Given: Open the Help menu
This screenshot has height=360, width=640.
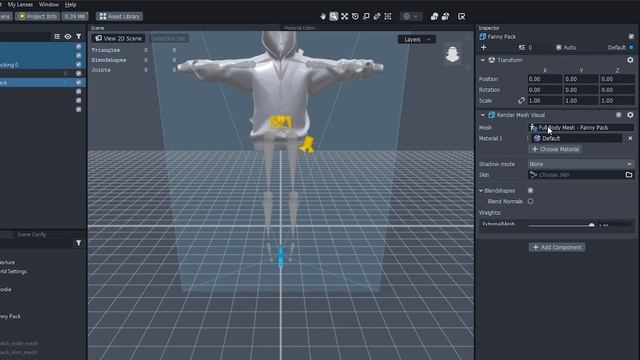Looking at the screenshot, I should (70, 4).
